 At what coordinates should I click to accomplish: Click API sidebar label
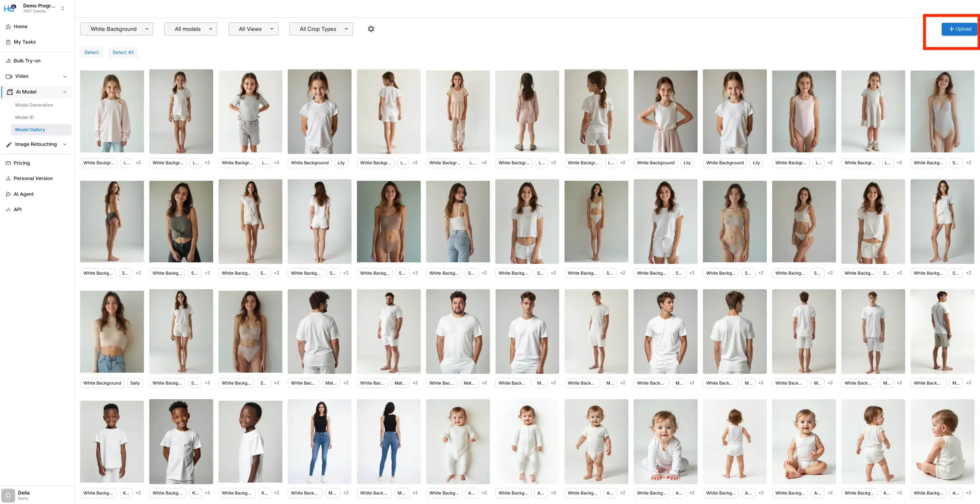[18, 210]
